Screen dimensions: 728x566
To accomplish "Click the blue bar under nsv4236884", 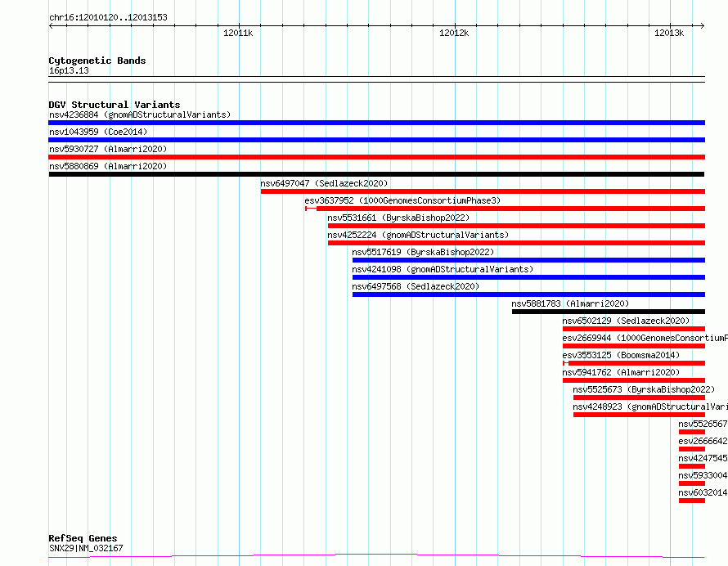I will pos(376,123).
